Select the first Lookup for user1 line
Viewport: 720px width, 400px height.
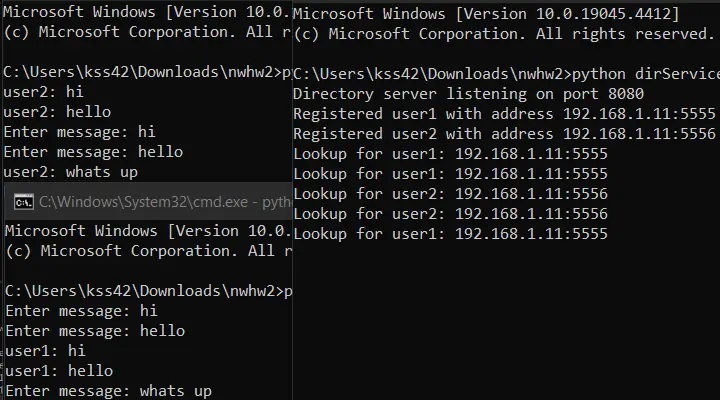pyautogui.click(x=450, y=154)
